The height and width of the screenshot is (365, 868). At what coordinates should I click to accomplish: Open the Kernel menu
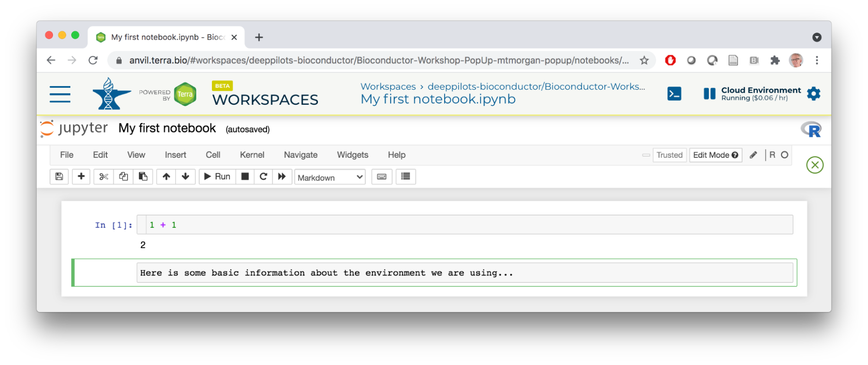click(252, 155)
